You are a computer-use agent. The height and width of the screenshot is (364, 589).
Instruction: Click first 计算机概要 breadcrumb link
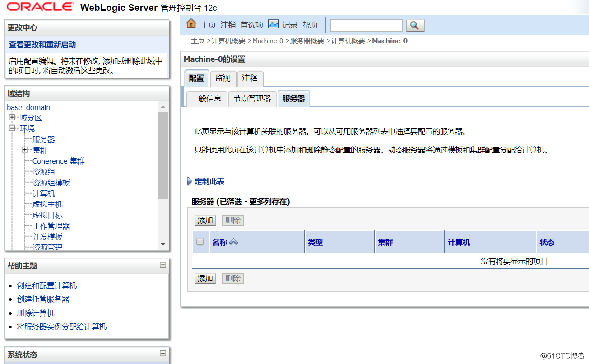pyautogui.click(x=228, y=41)
